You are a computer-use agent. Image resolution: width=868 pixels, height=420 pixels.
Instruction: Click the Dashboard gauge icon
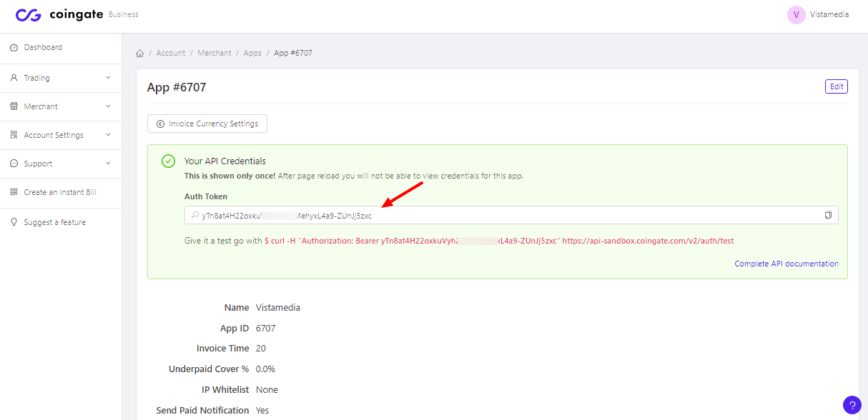pyautogui.click(x=14, y=47)
